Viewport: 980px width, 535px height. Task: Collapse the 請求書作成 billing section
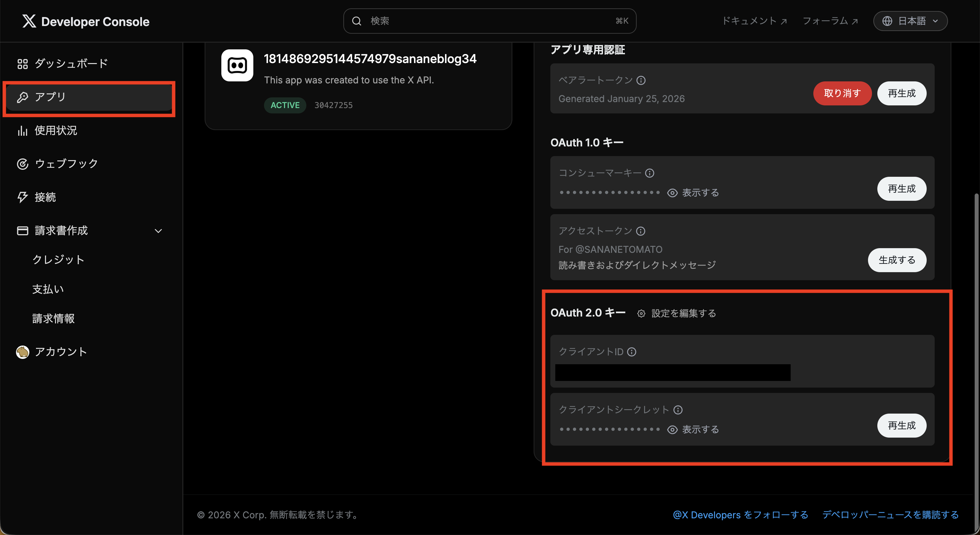pyautogui.click(x=158, y=231)
